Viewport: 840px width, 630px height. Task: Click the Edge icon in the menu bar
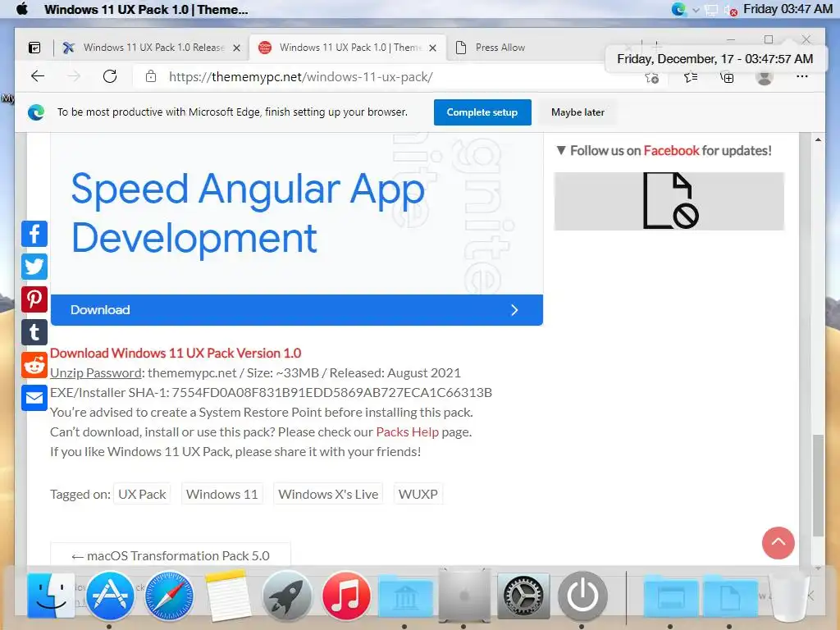(x=678, y=9)
